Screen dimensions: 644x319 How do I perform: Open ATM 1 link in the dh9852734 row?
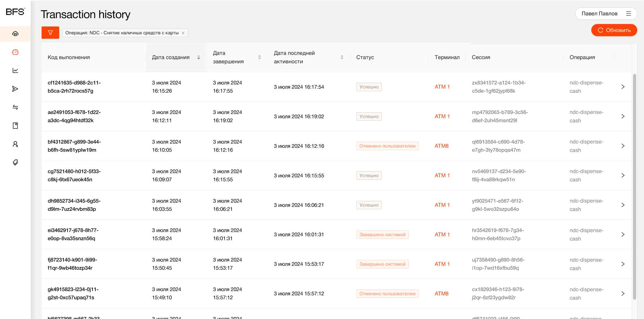coord(442,205)
